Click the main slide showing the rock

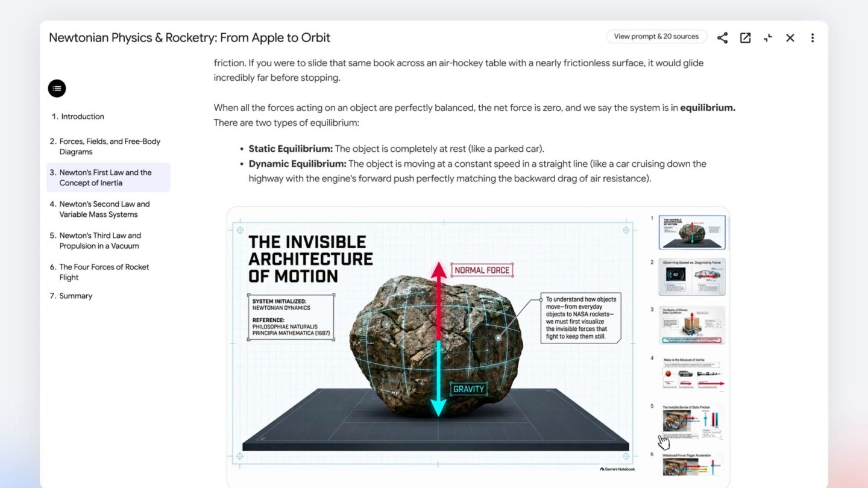pos(433,343)
